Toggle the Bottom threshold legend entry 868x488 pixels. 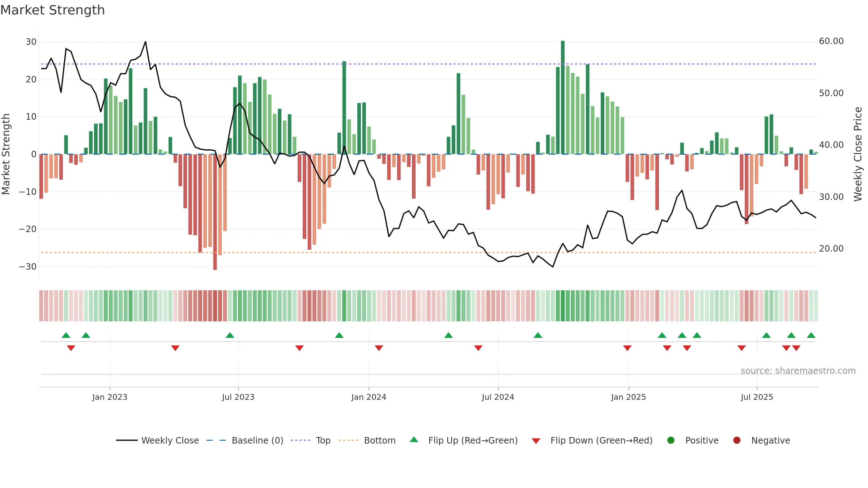(x=367, y=440)
